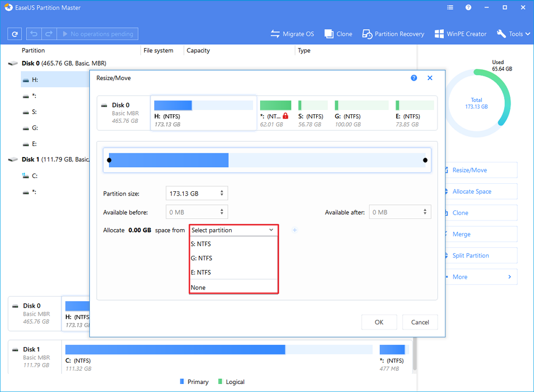Click the Available after spinner arrows
Screen dimensions: 534x392
click(425, 212)
